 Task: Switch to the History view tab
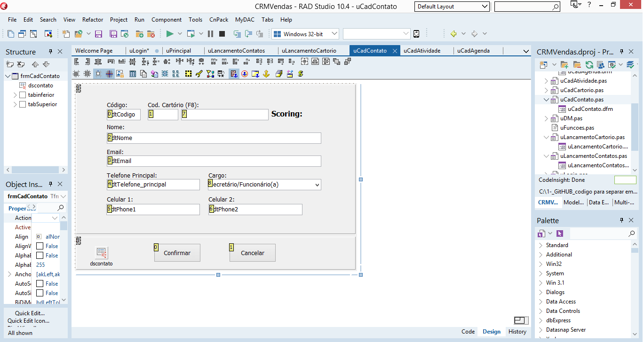[517, 332]
